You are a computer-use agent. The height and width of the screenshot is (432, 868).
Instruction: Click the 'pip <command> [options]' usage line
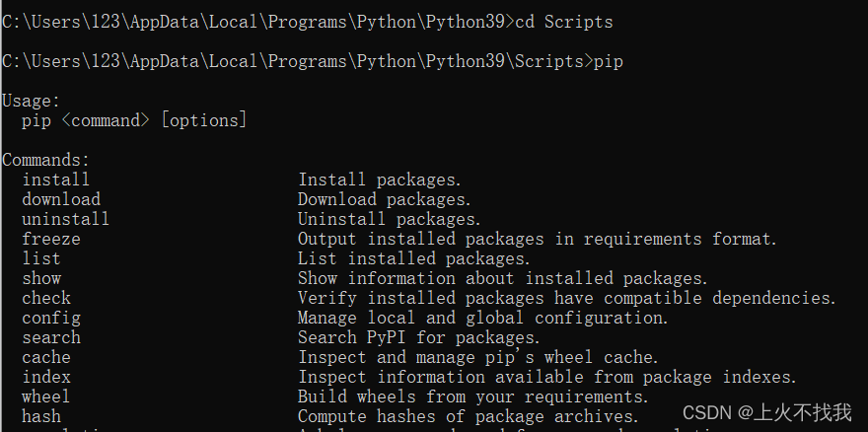click(x=134, y=120)
